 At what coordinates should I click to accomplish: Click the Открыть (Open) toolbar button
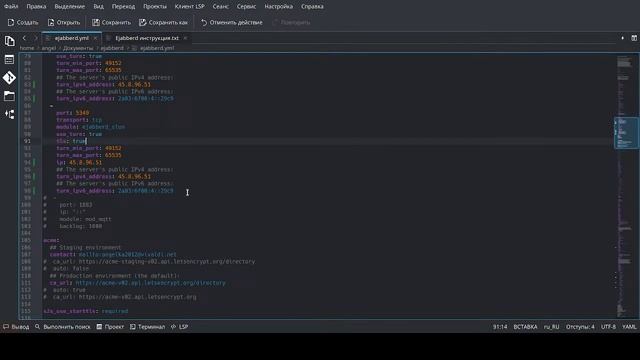point(64,22)
